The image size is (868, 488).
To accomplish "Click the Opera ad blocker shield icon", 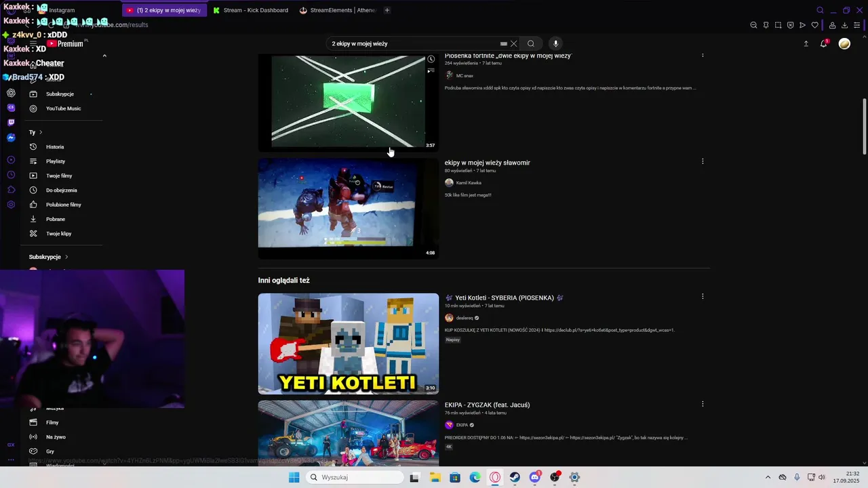I will click(790, 25).
